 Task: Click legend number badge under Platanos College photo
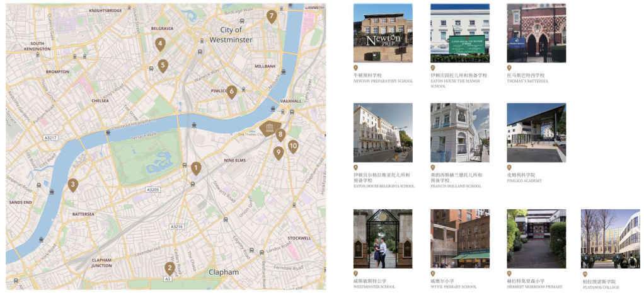tap(585, 274)
